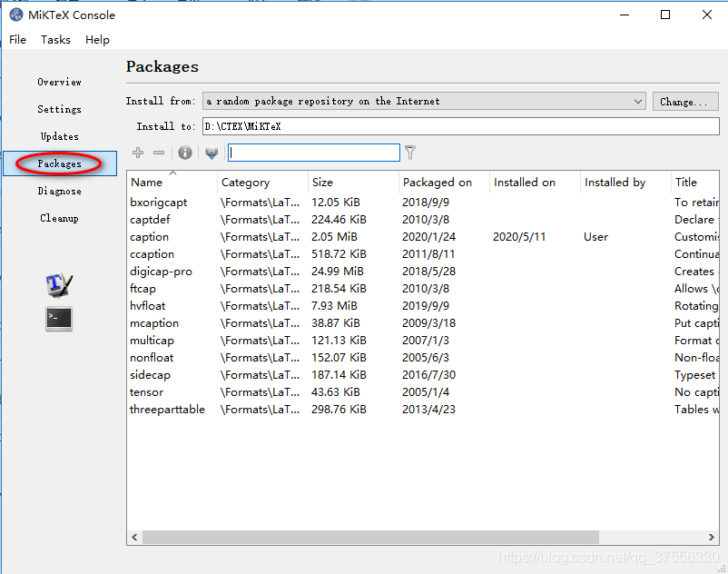Launch TeXworks from sidebar icon
The height and width of the screenshot is (574, 728).
coord(59,284)
